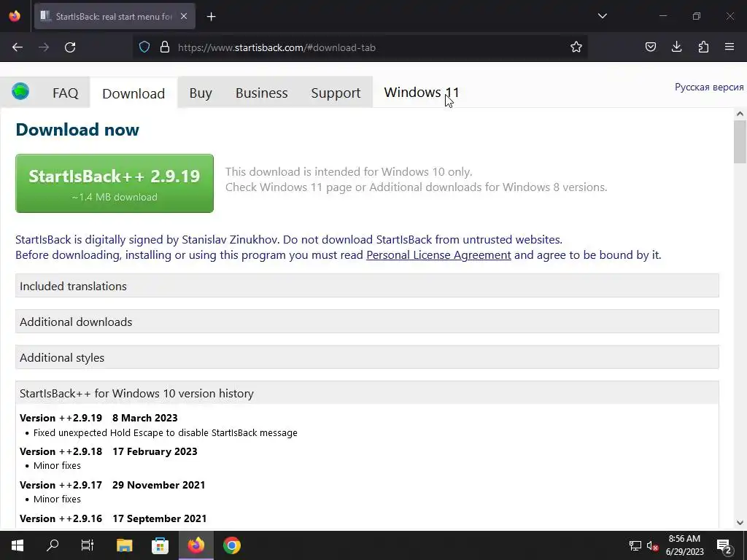Switch to Русская версия language link
The height and width of the screenshot is (560, 747).
709,87
